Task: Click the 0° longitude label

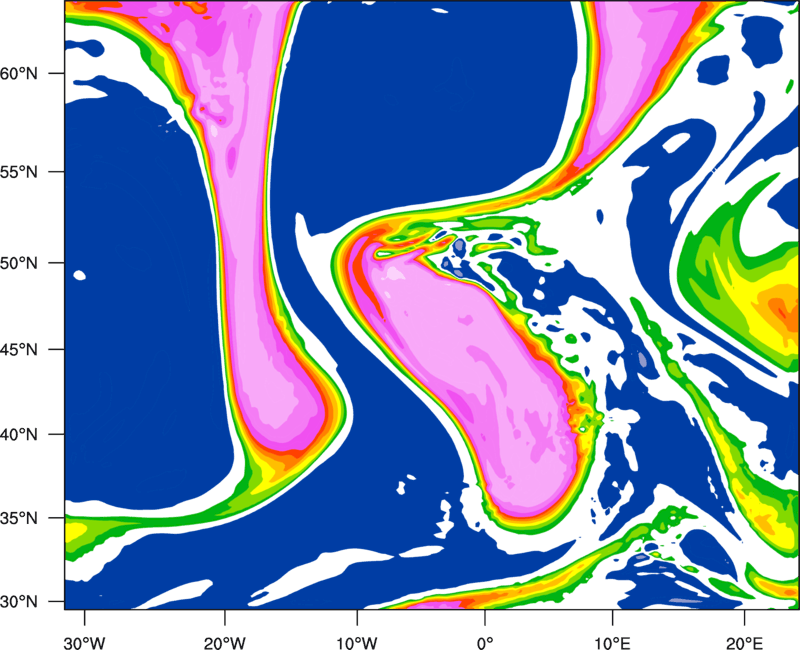Action: pos(485,643)
